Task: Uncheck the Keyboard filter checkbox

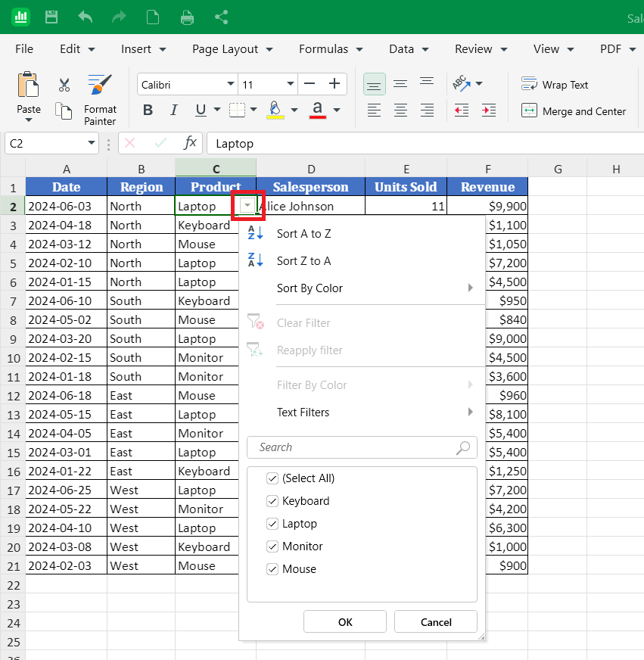Action: tap(272, 501)
